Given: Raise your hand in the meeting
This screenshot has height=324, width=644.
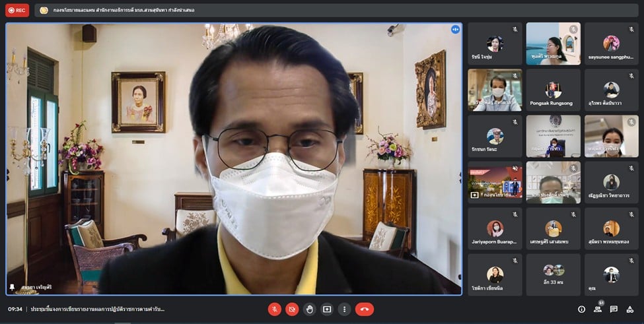Looking at the screenshot, I should click(x=309, y=309).
